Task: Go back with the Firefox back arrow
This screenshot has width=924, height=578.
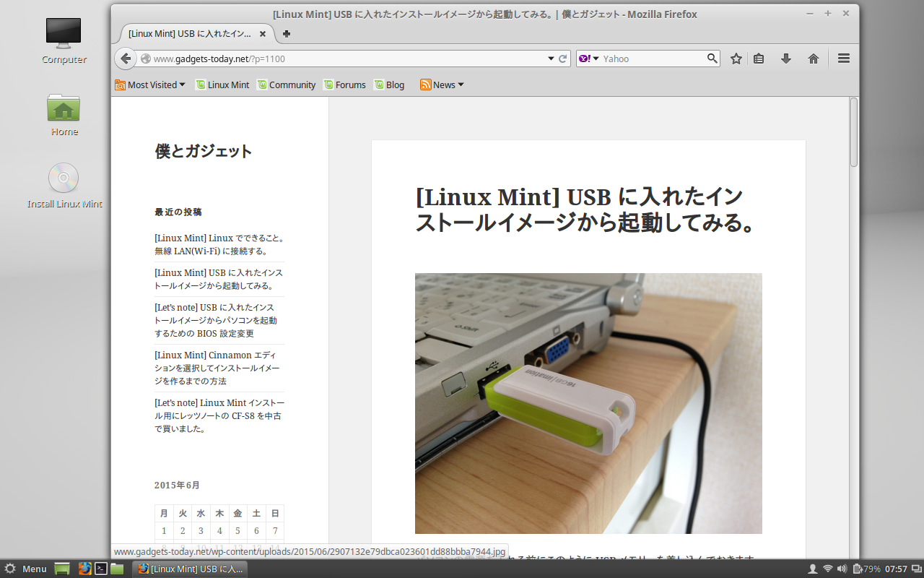Action: (126, 59)
